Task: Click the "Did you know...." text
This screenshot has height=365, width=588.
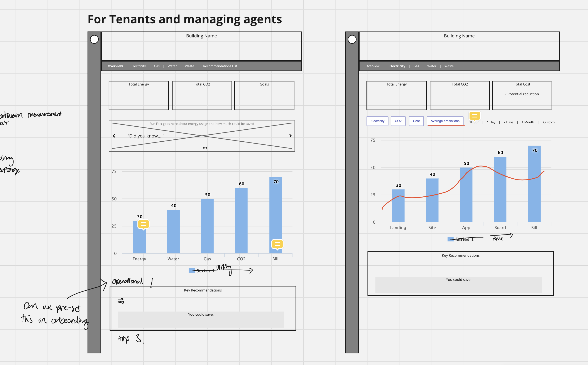Action: [146, 136]
